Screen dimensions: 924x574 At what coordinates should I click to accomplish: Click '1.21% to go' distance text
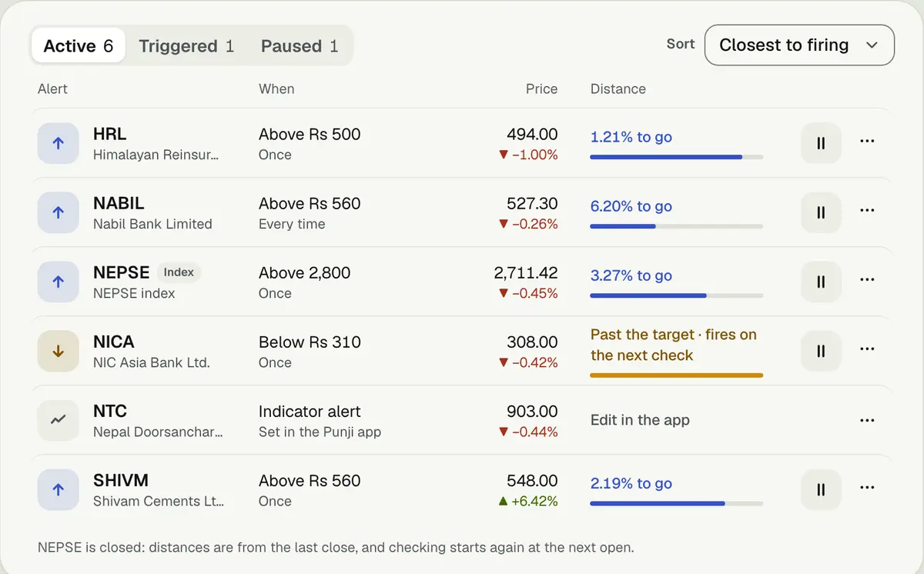(x=631, y=137)
